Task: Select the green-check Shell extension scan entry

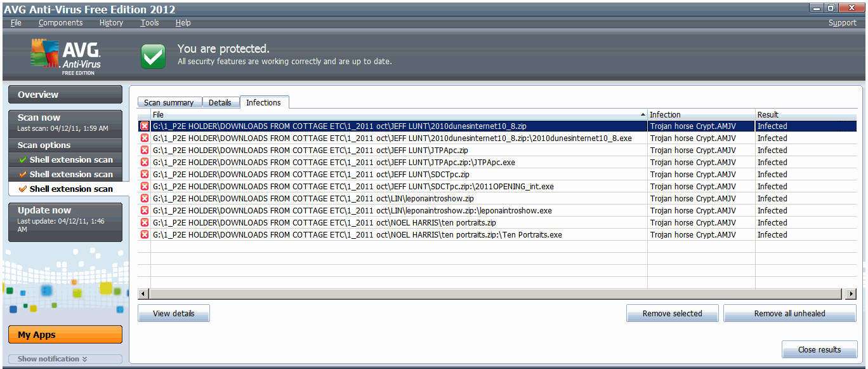Action: (x=65, y=160)
